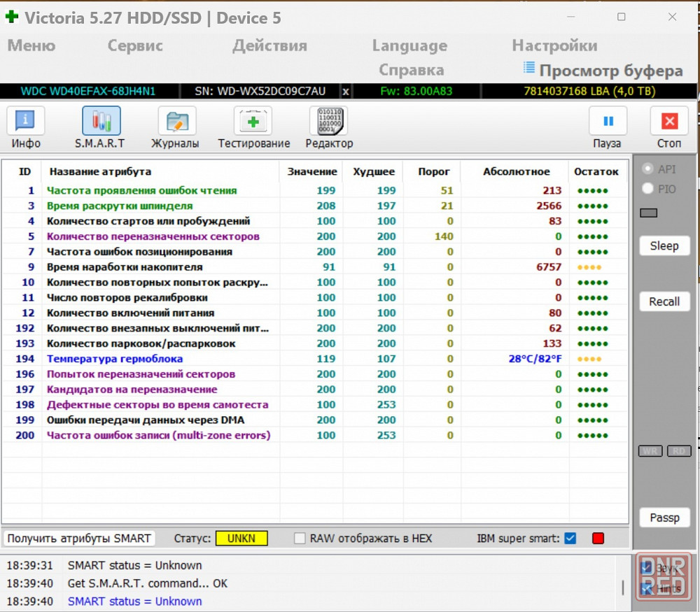The width and height of the screenshot is (700, 612).
Task: Open the Меню menu
Action: (31, 46)
